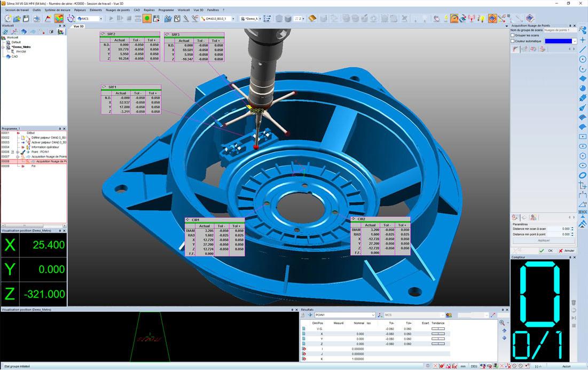The height and width of the screenshot is (370, 588).
Task: Click the blue scan color swatch
Action: 559,41
